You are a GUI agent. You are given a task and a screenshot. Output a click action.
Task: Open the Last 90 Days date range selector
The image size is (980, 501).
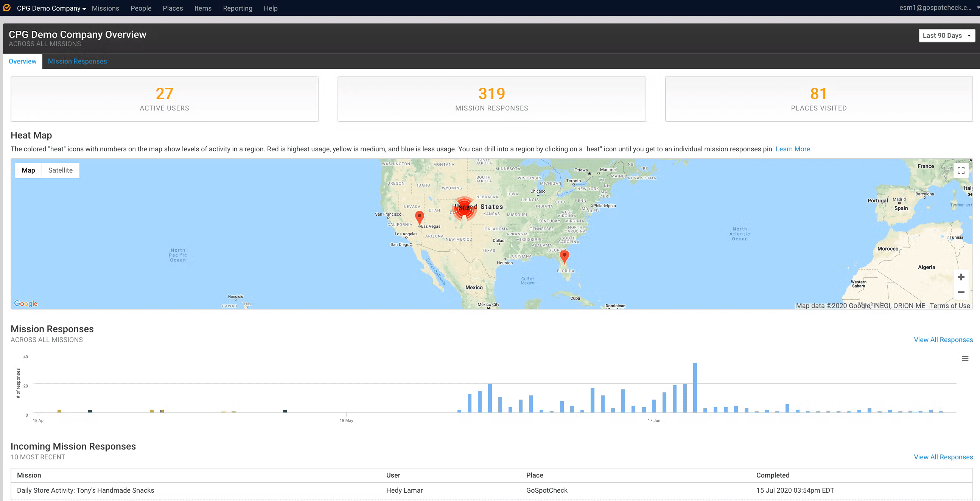tap(947, 35)
